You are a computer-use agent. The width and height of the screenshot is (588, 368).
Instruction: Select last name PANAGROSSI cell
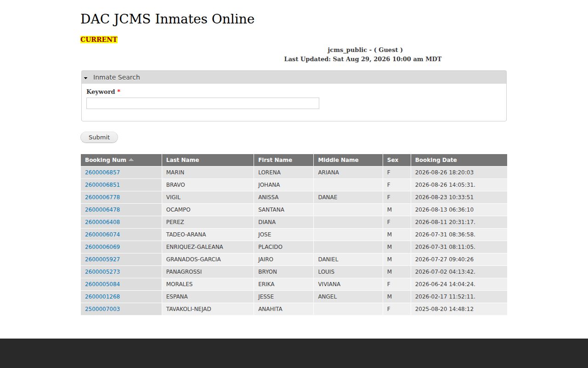[208, 272]
